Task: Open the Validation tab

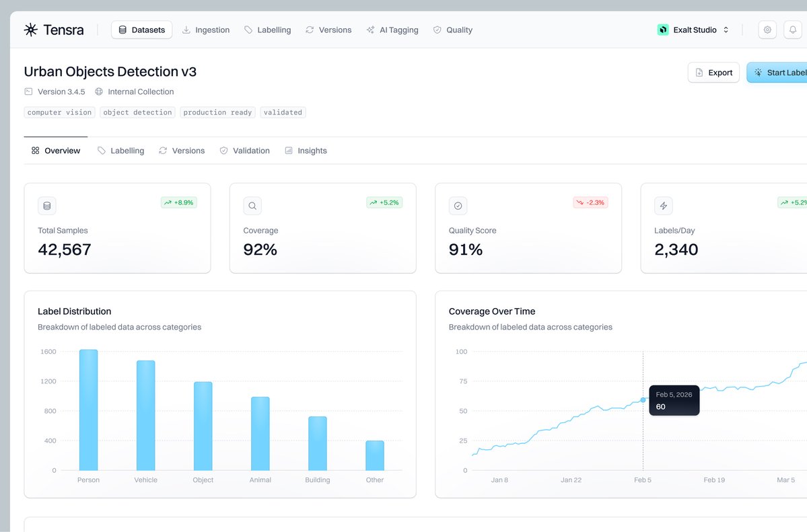Action: 244,150
